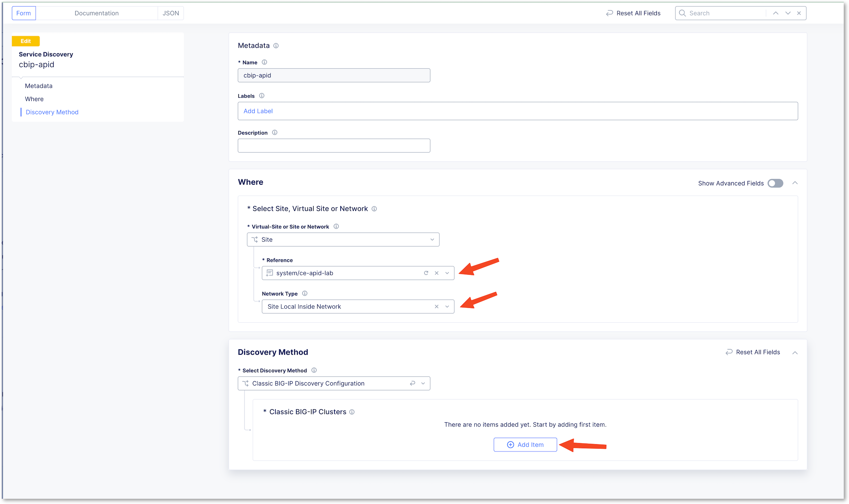Screen dimensions: 849x504
Task: Open the JSON tab
Action: pyautogui.click(x=171, y=13)
